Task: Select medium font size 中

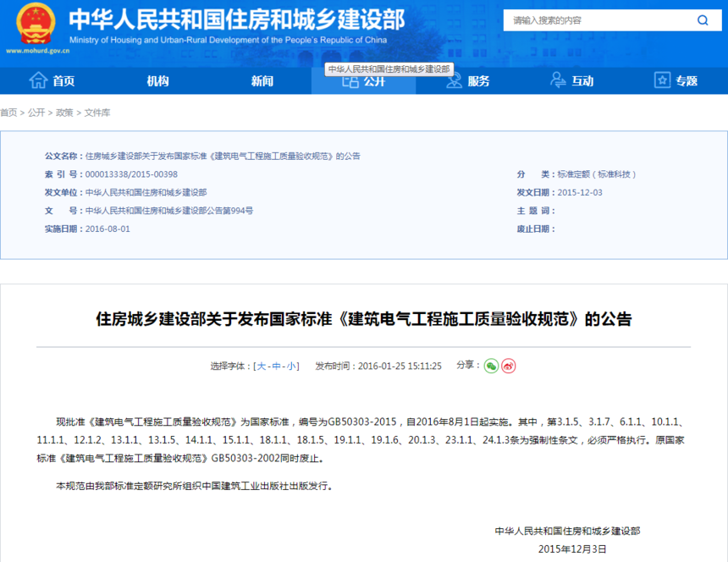Action: coord(276,366)
